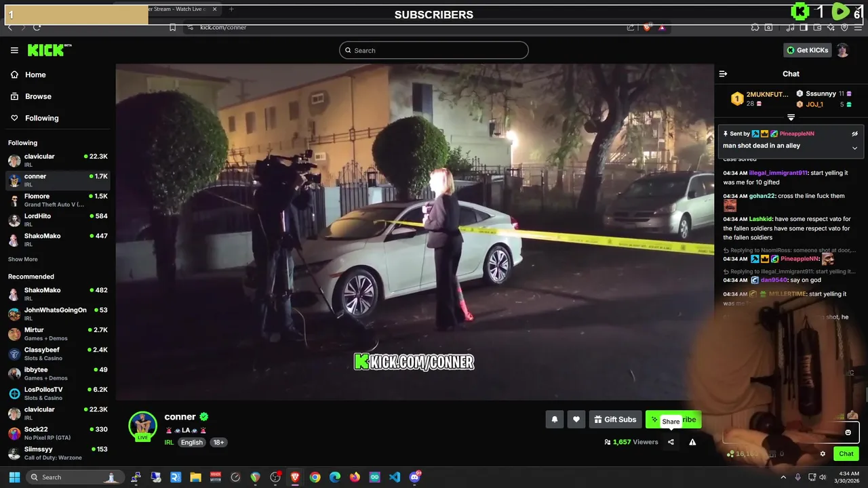This screenshot has width=868, height=488.
Task: Open Flomore channel in sidebar
Action: click(x=58, y=200)
